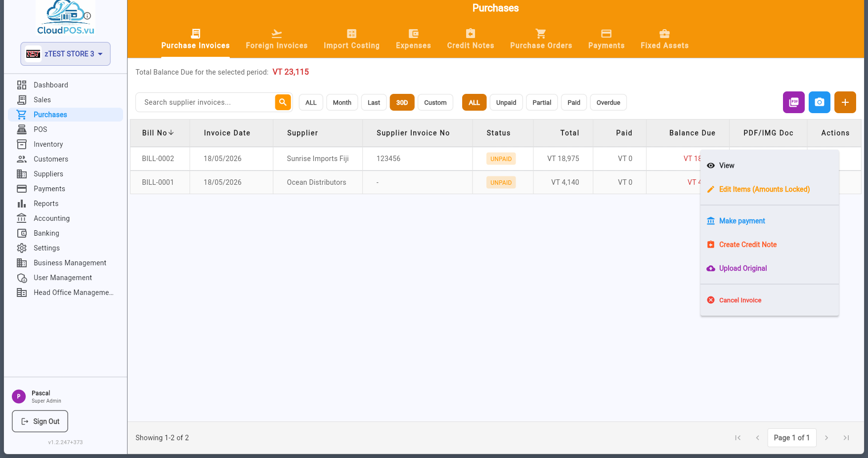This screenshot has width=868, height=458.
Task: Select Purchases in the sidebar
Action: point(65,115)
